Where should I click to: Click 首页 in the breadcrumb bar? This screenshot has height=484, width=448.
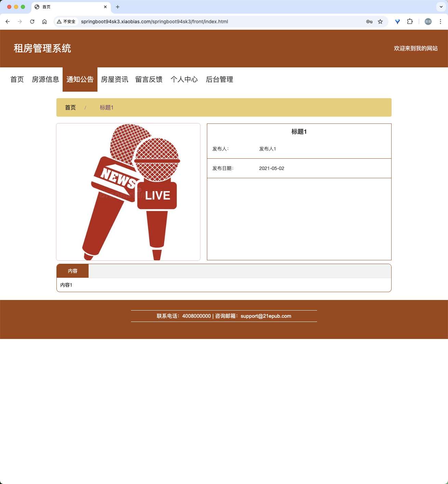(x=70, y=107)
